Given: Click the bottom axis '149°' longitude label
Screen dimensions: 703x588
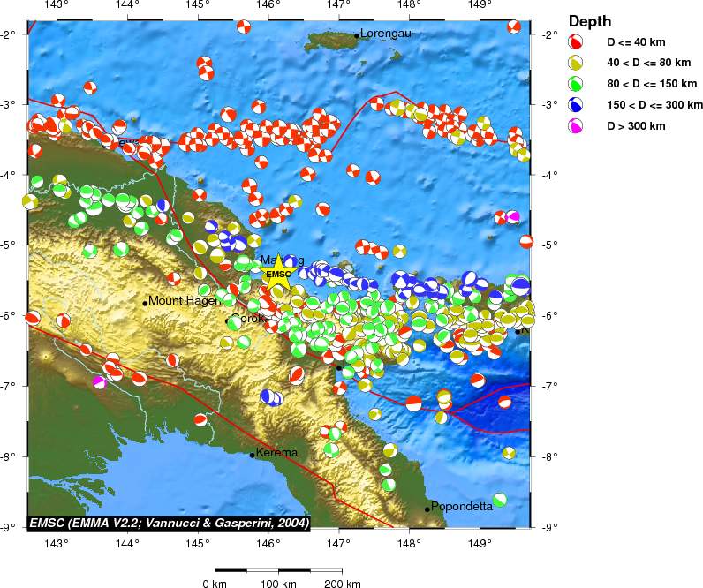Looking at the screenshot, I should [480, 545].
